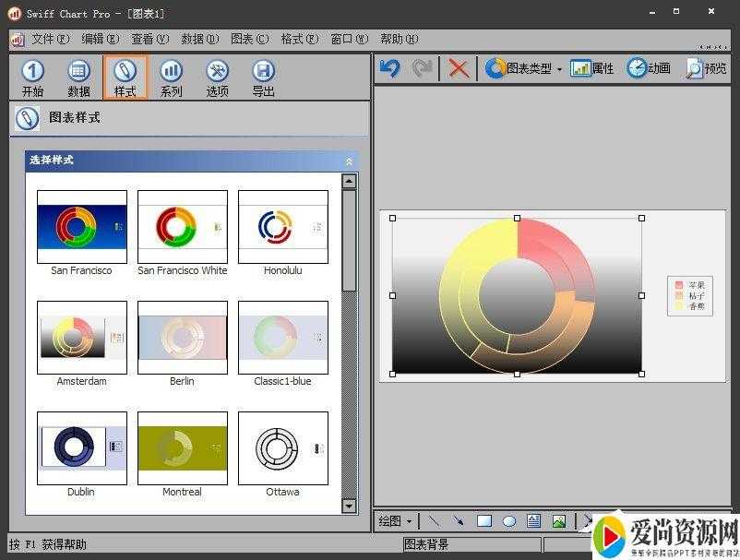Click the red delete X icon
740x560 pixels.
point(459,68)
